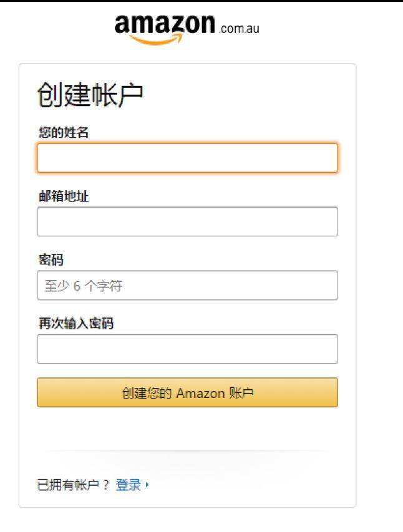Click the 已拥有帐户？ text
403x532 pixels.
point(74,485)
